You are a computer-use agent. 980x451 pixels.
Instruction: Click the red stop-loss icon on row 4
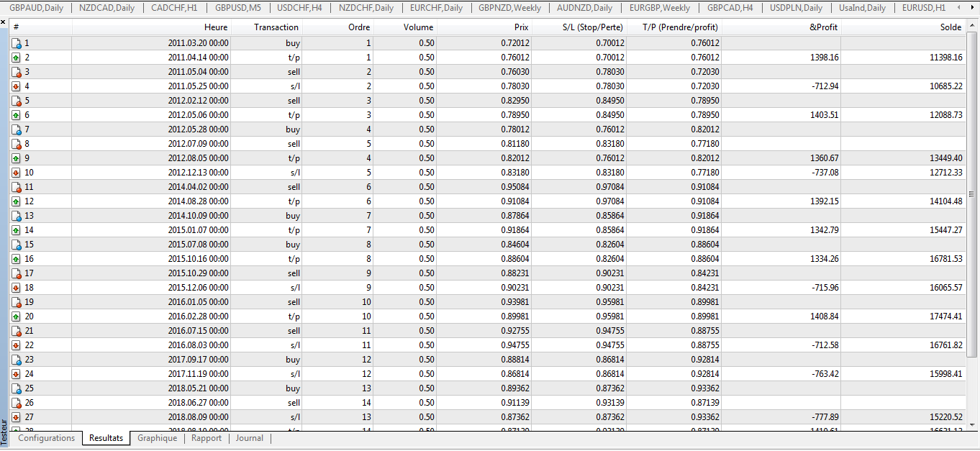point(16,86)
